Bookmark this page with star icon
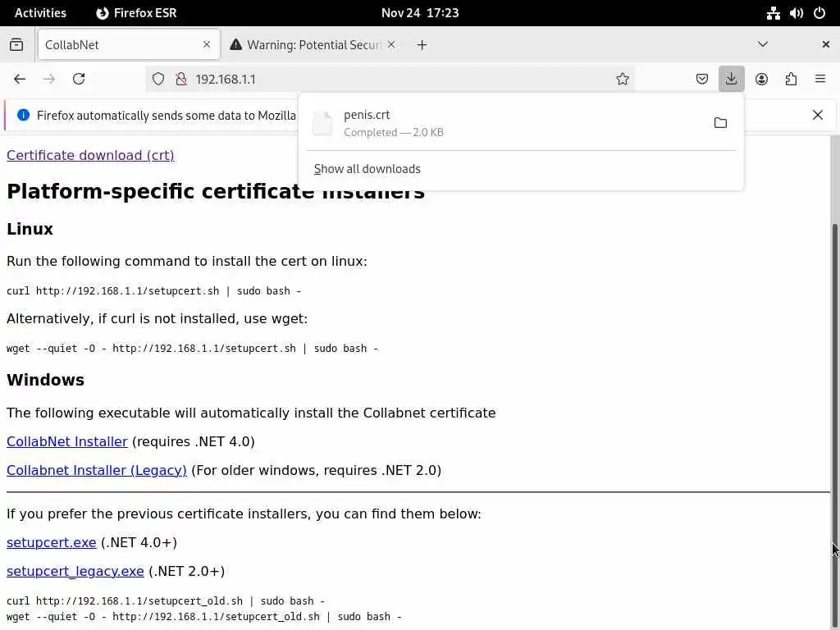840x630 pixels. 622,79
